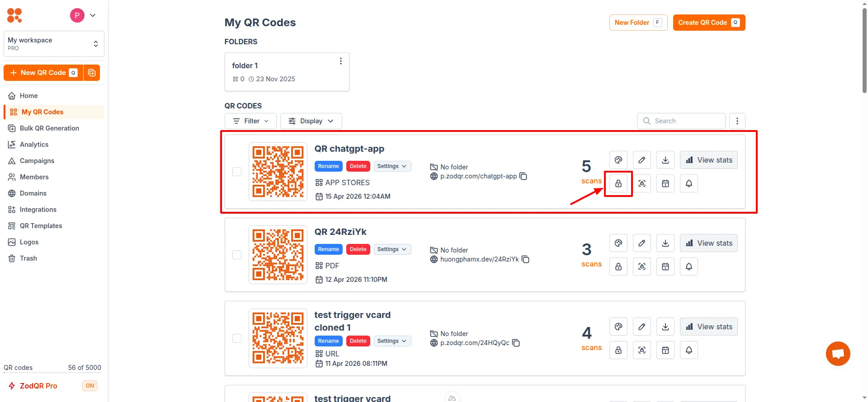868x402 pixels.
Task: Click the pencil edit icon for QR chatgpt-app
Action: [642, 160]
